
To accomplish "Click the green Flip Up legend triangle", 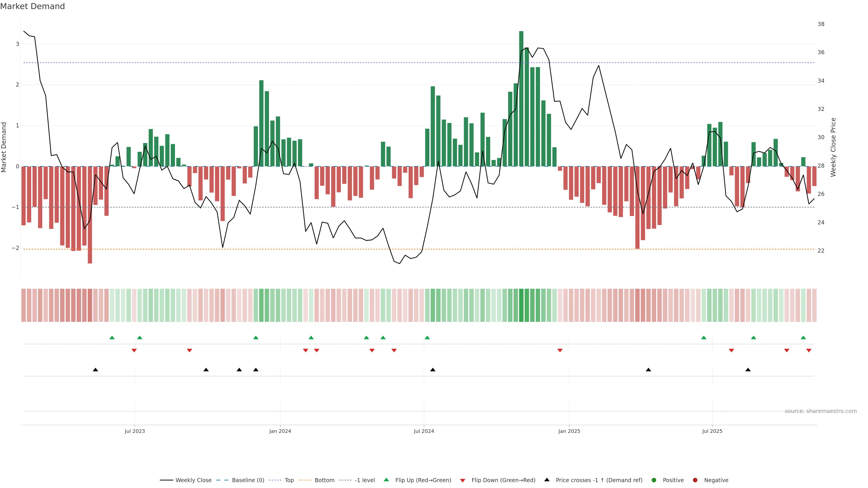I will (x=387, y=480).
